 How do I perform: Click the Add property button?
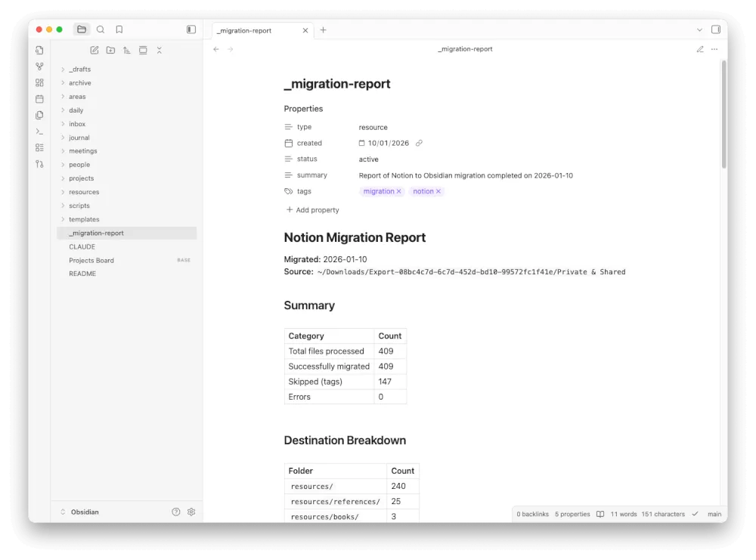point(312,209)
